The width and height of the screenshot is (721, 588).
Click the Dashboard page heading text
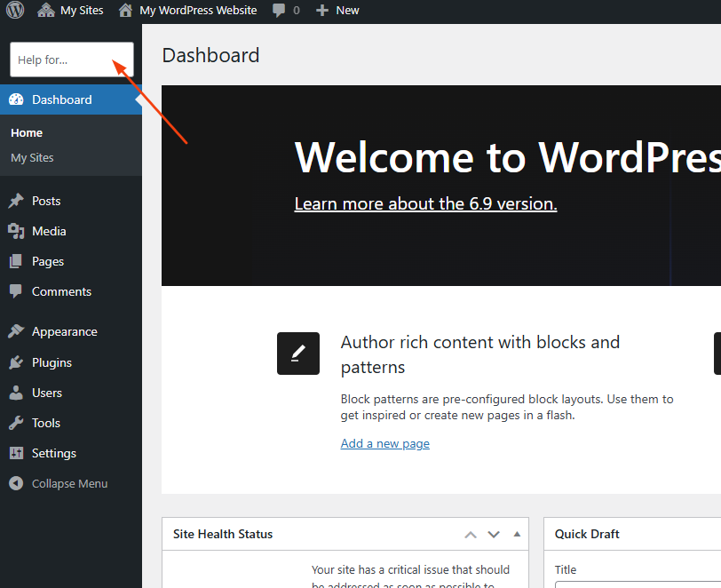(210, 55)
